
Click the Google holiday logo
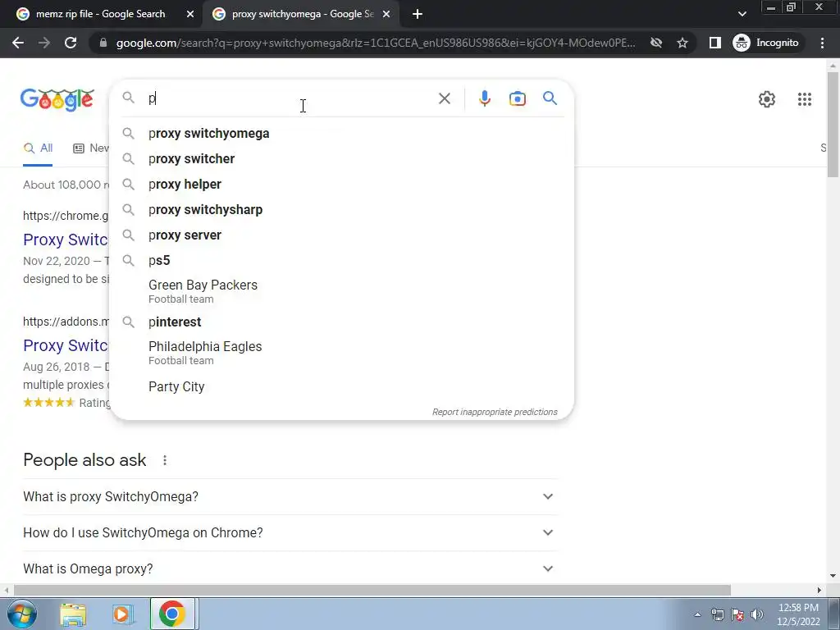point(57,99)
